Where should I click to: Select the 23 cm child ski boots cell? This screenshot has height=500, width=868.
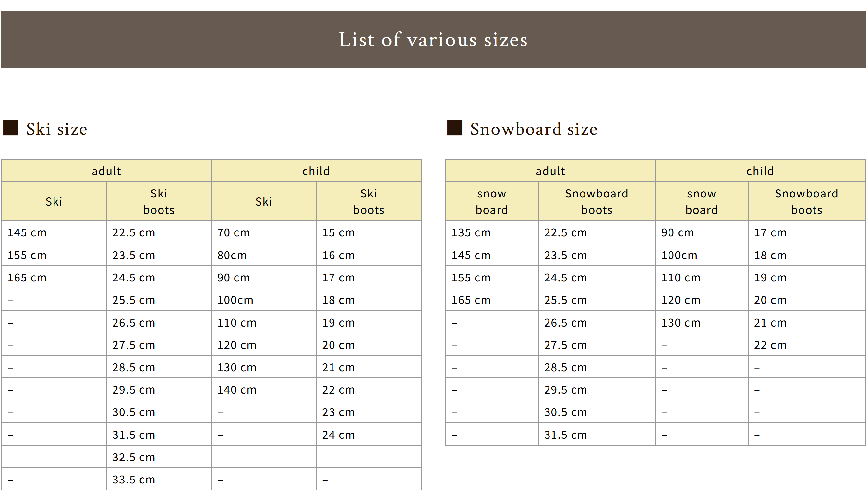[338, 412]
